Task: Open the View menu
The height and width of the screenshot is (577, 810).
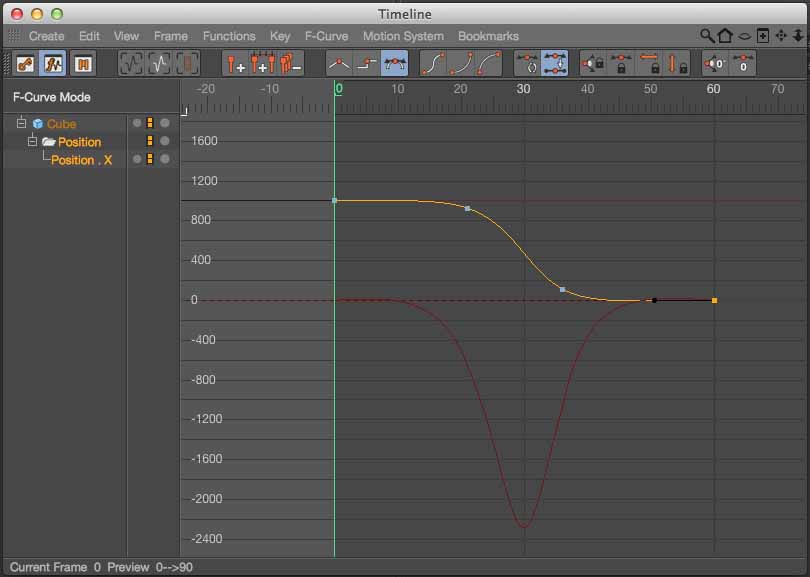Action: point(127,36)
